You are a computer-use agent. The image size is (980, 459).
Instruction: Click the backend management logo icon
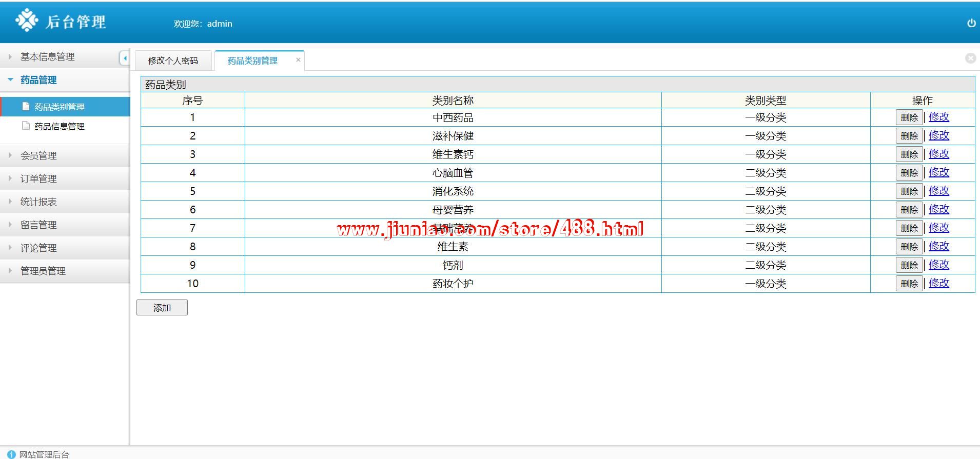coord(27,21)
